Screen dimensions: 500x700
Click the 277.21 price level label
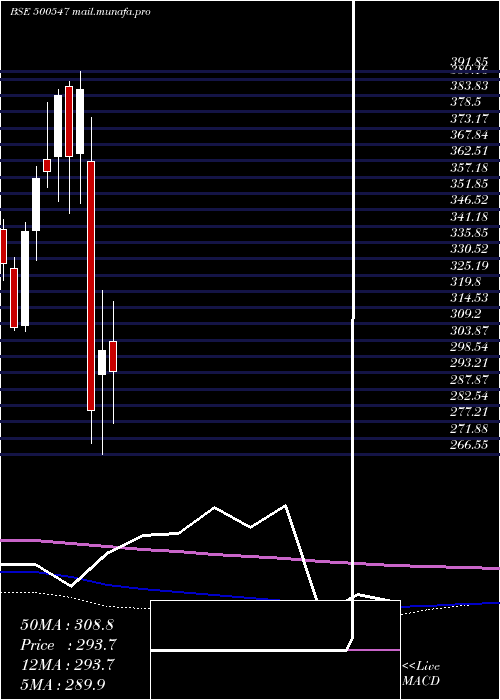click(469, 412)
